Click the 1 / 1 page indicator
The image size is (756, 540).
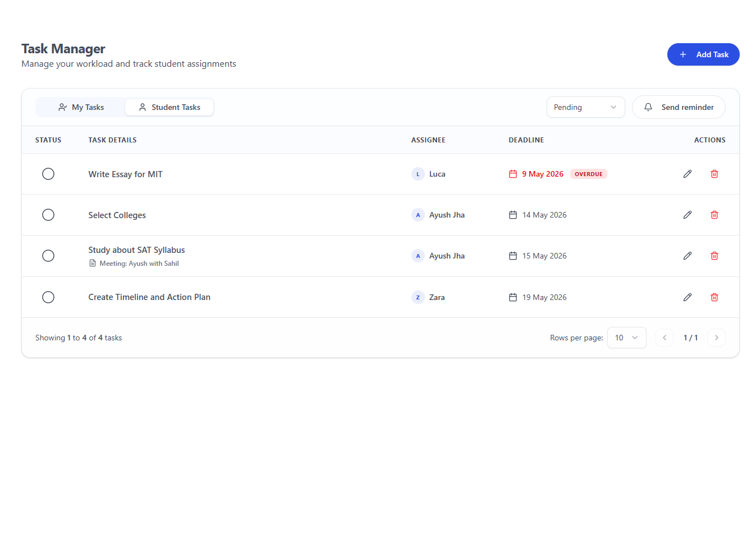tap(690, 338)
